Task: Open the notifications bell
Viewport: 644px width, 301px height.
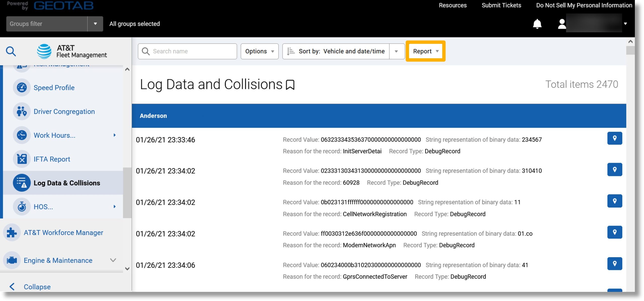Action: pyautogui.click(x=537, y=24)
